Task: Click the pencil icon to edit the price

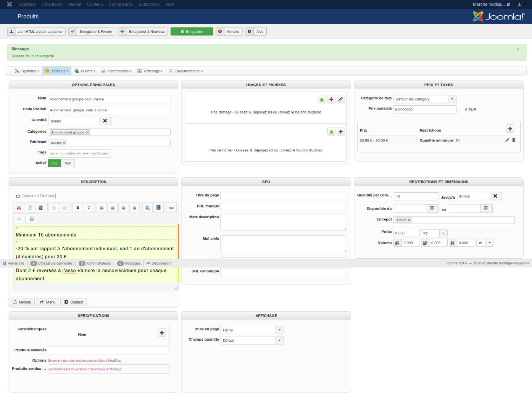Action: 507,140
